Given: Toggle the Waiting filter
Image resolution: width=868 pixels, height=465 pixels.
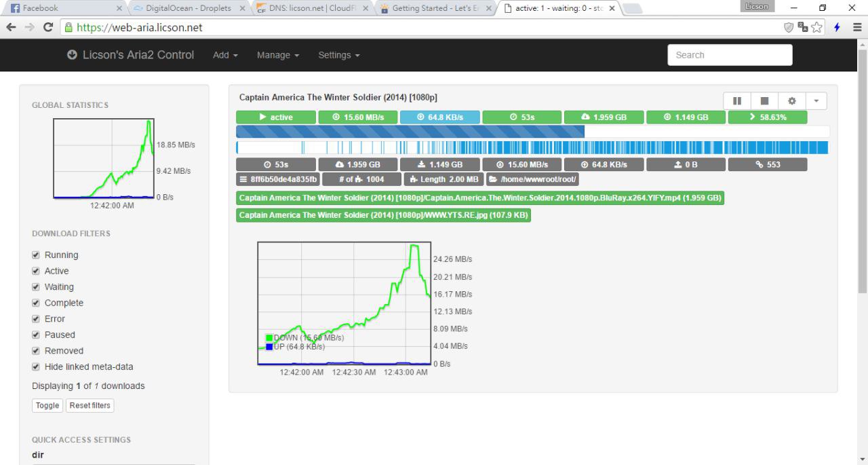Looking at the screenshot, I should [x=36, y=287].
